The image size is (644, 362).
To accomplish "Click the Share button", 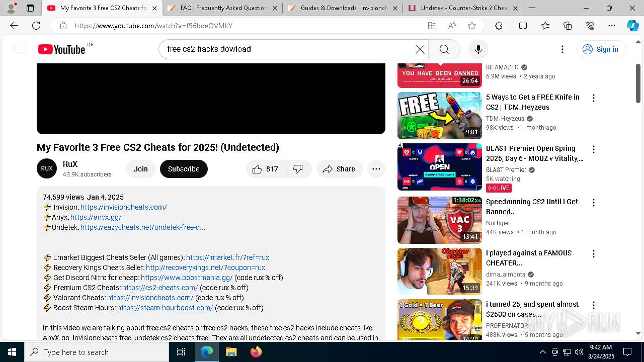I will (x=340, y=169).
